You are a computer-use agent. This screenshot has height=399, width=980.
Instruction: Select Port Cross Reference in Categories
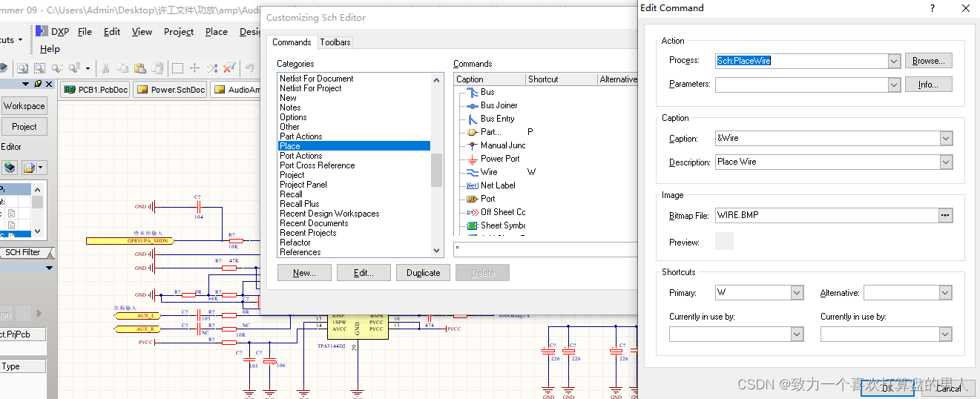pyautogui.click(x=317, y=165)
